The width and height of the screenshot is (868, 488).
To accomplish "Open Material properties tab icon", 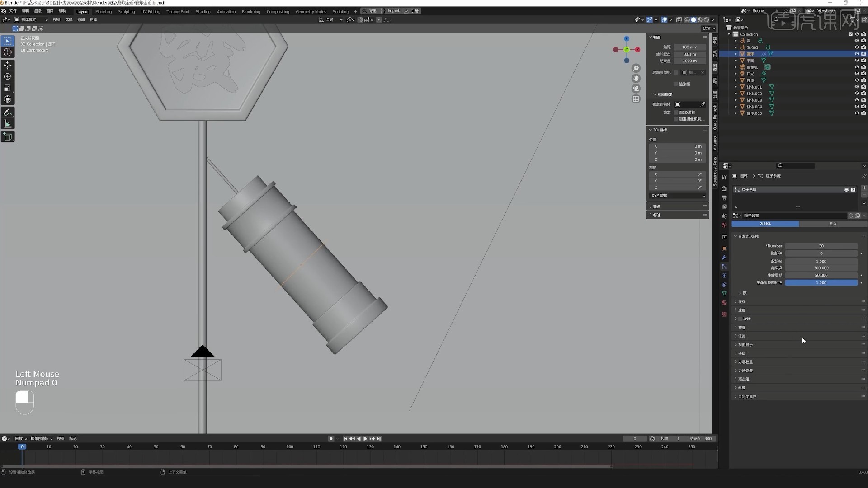I will [x=724, y=303].
